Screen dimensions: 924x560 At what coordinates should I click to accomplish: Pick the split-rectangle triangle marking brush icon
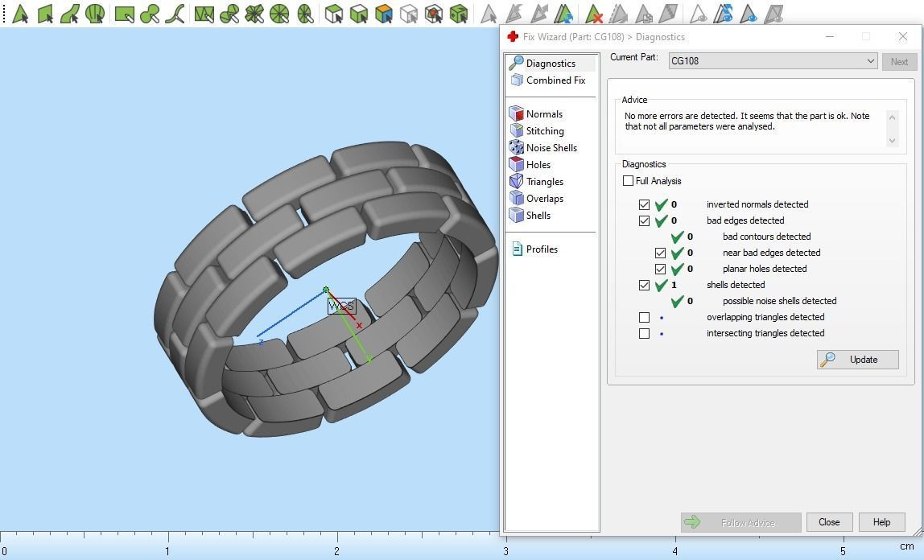(204, 13)
